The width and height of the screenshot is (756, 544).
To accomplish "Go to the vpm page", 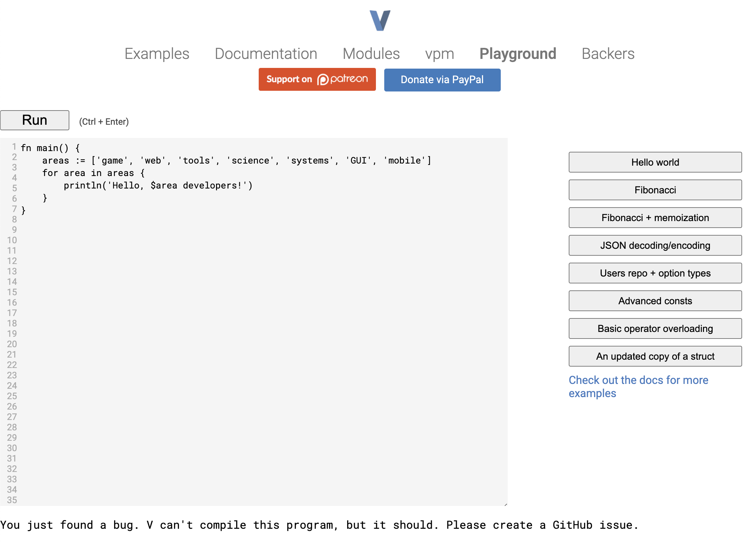I will pyautogui.click(x=439, y=54).
